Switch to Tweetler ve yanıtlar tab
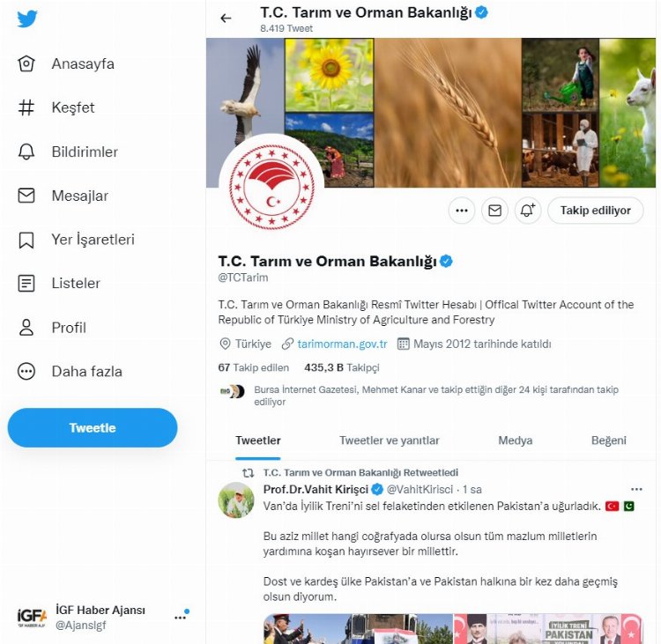The height and width of the screenshot is (644, 661). 389,440
